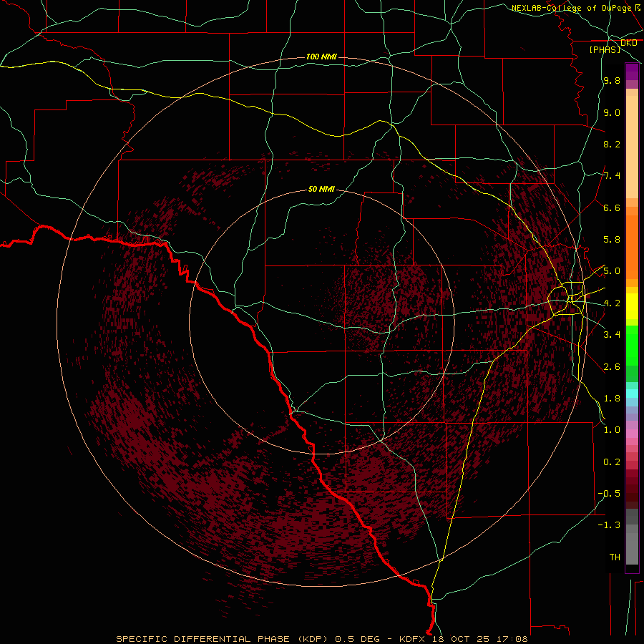Pick the pink color bar segment
Screen dimensions: 644x644
click(632, 434)
